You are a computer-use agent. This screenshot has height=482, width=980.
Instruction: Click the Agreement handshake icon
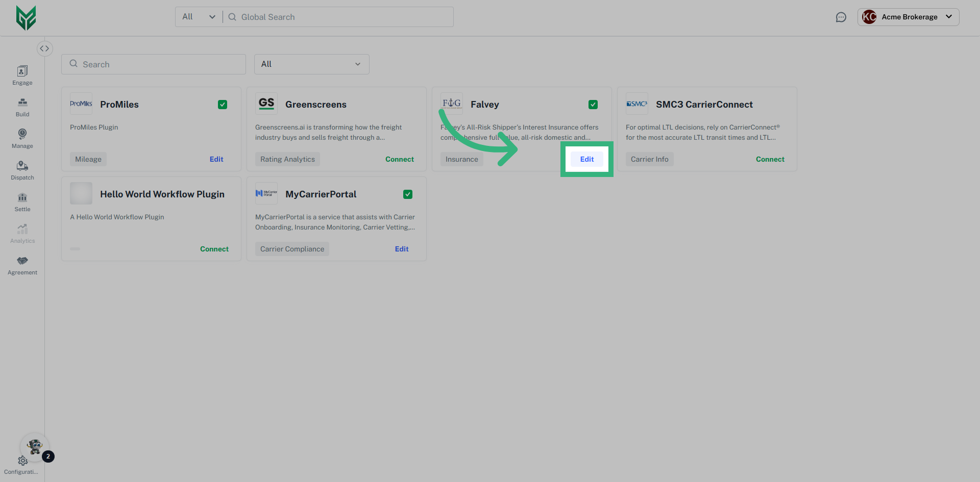[x=22, y=265]
